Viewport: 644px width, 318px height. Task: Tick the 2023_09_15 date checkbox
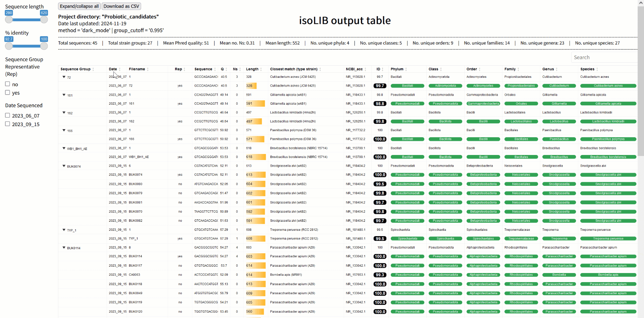tap(7, 124)
